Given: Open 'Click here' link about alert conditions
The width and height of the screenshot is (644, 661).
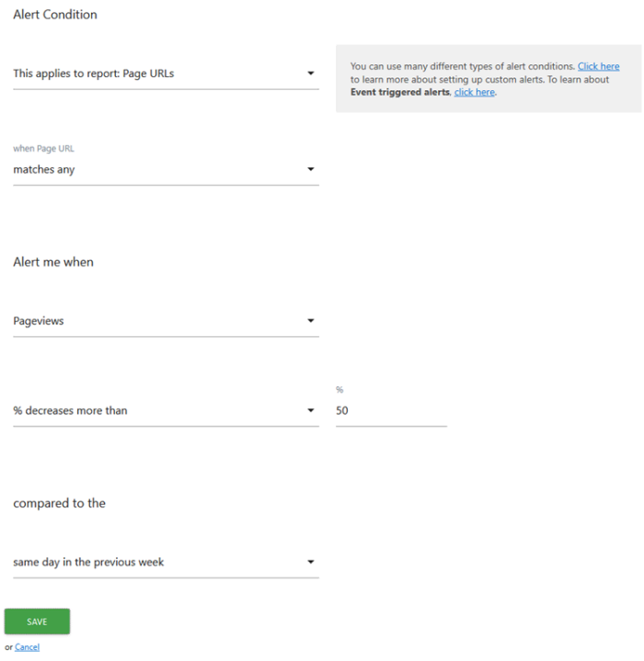Looking at the screenshot, I should (x=598, y=66).
